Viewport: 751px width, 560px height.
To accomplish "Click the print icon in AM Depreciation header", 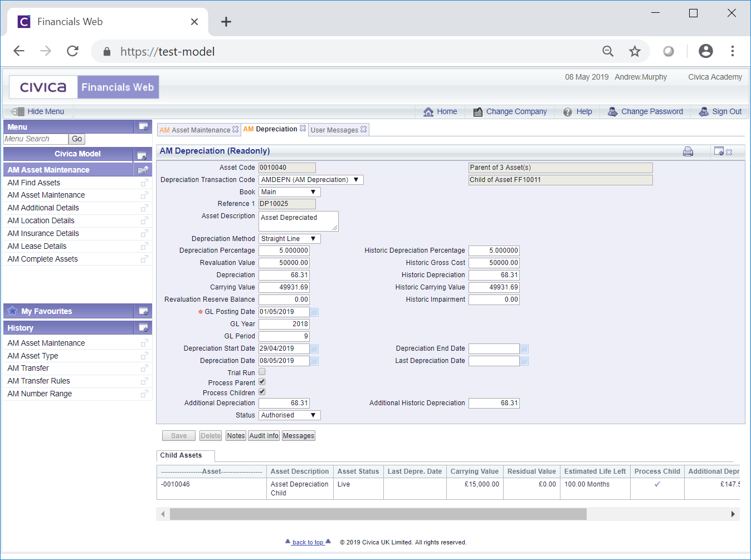I will (x=688, y=151).
